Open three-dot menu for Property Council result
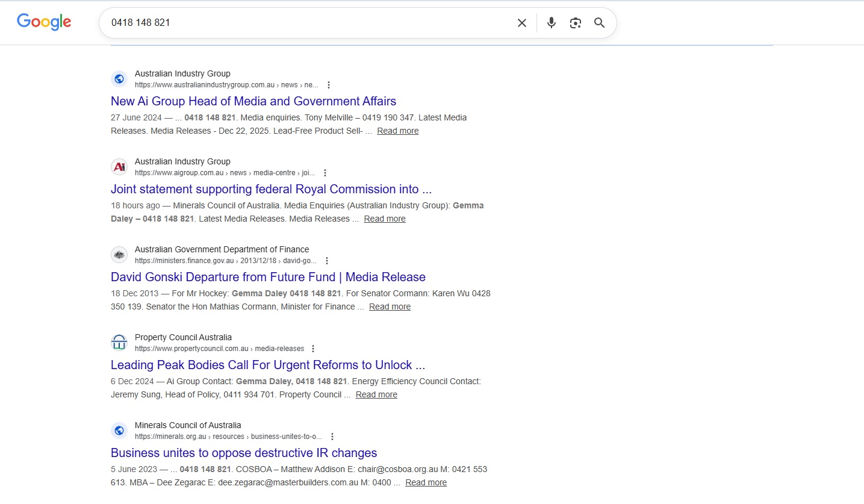Screen dimensions: 864x504 pyautogui.click(x=312, y=349)
